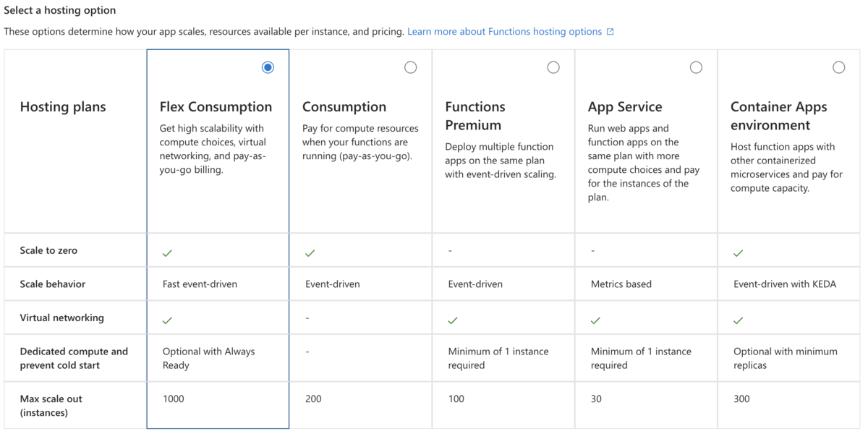This screenshot has width=868, height=434.
Task: Click the Select a hosting option title
Action: [x=60, y=11]
